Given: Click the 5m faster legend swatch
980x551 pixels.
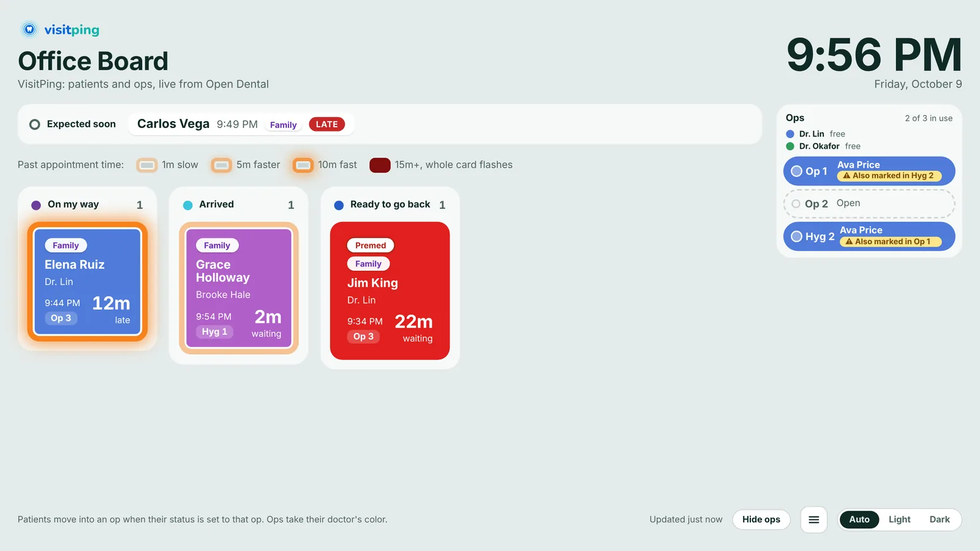Looking at the screenshot, I should click(x=222, y=165).
